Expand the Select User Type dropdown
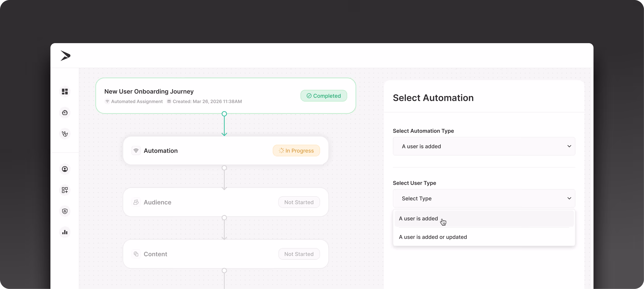The height and width of the screenshot is (289, 644). (x=484, y=198)
